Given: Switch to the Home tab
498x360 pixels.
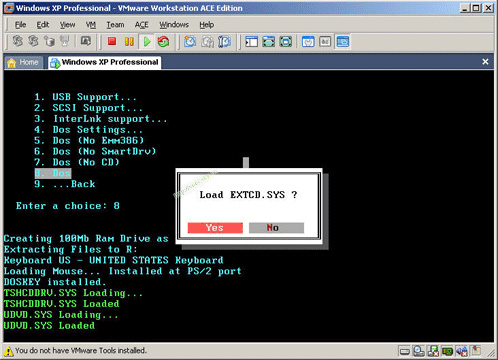Looking at the screenshot, I should [23, 62].
